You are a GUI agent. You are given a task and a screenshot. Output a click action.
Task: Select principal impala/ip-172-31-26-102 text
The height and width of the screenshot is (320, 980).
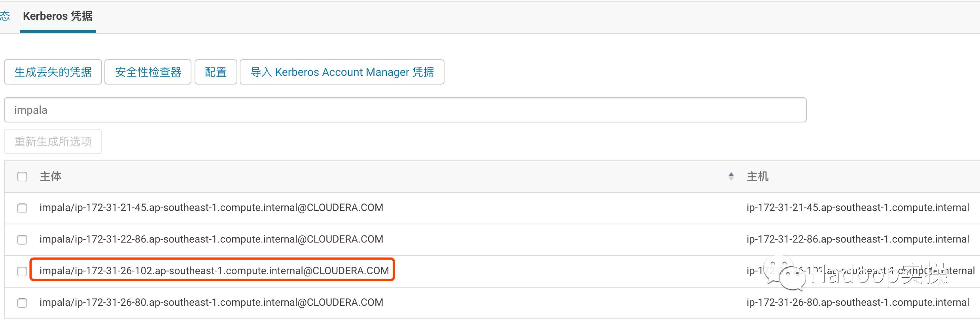click(x=214, y=271)
